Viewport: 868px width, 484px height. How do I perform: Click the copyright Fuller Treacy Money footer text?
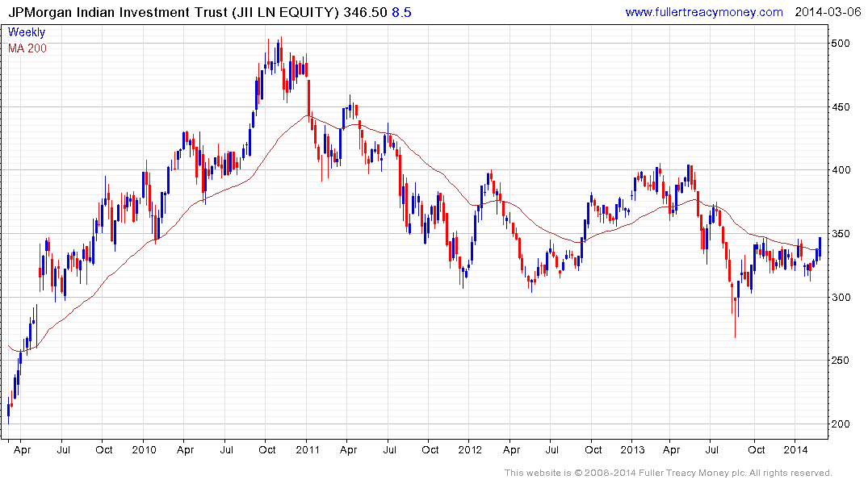pos(669,473)
